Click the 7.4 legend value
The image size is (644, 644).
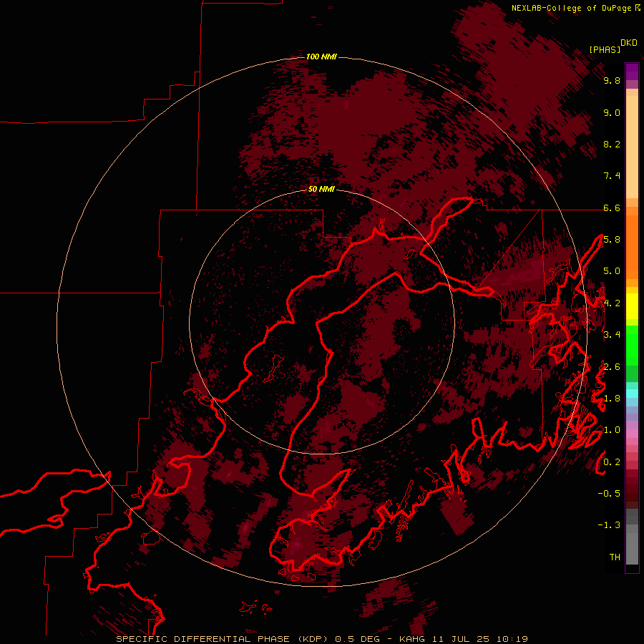coord(612,176)
